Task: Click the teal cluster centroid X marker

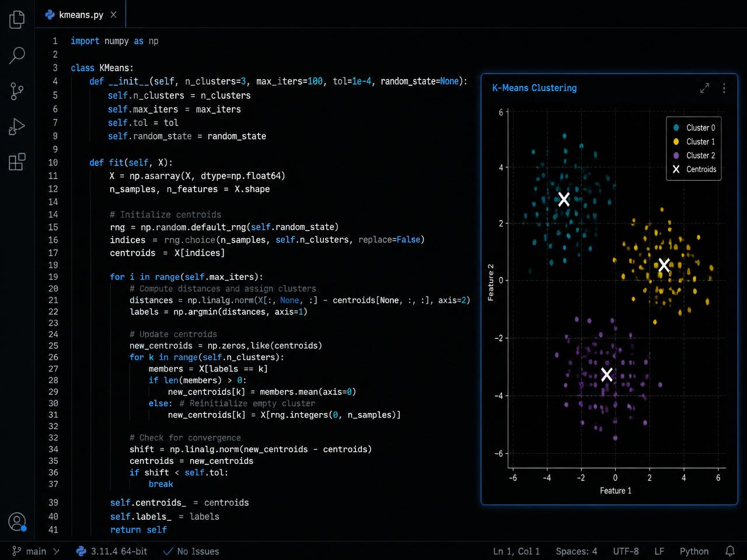Action: pyautogui.click(x=564, y=199)
